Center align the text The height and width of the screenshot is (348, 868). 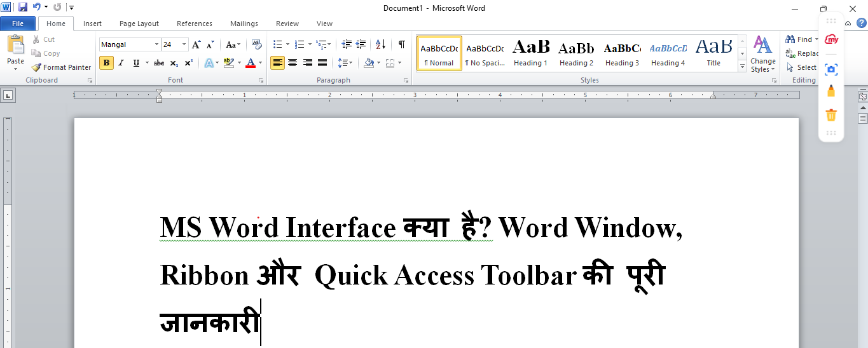pos(293,63)
